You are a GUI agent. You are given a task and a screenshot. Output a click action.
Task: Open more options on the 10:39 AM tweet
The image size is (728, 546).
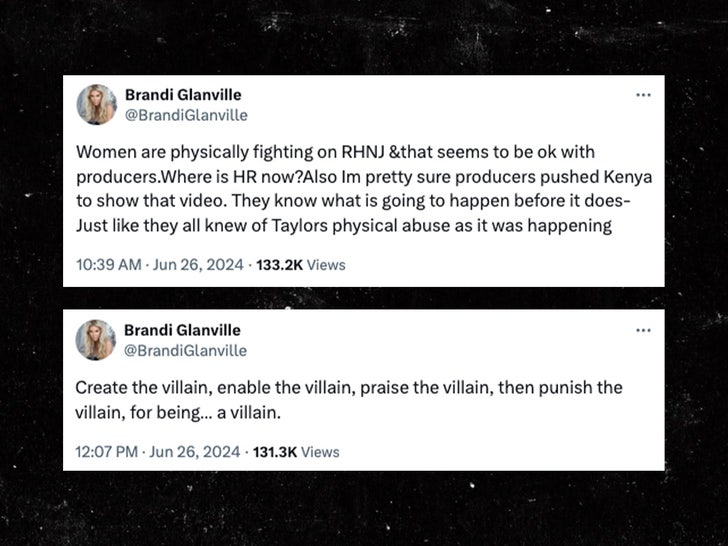[x=643, y=95]
